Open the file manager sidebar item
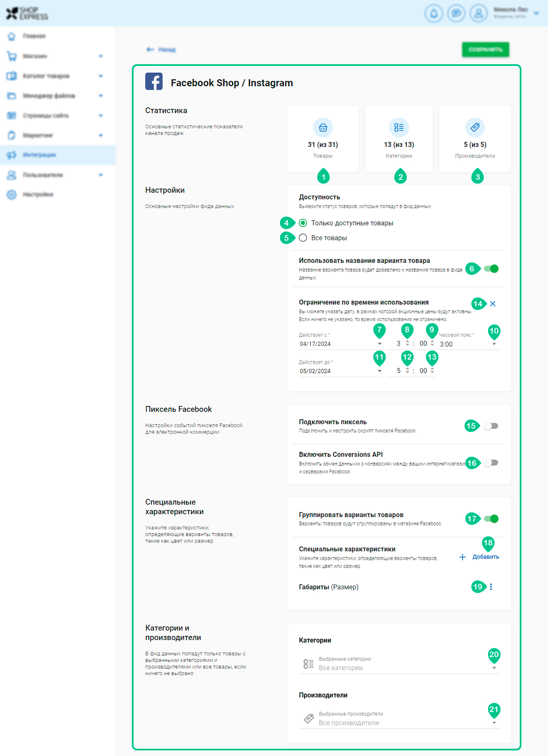This screenshot has height=756, width=548. coord(58,95)
